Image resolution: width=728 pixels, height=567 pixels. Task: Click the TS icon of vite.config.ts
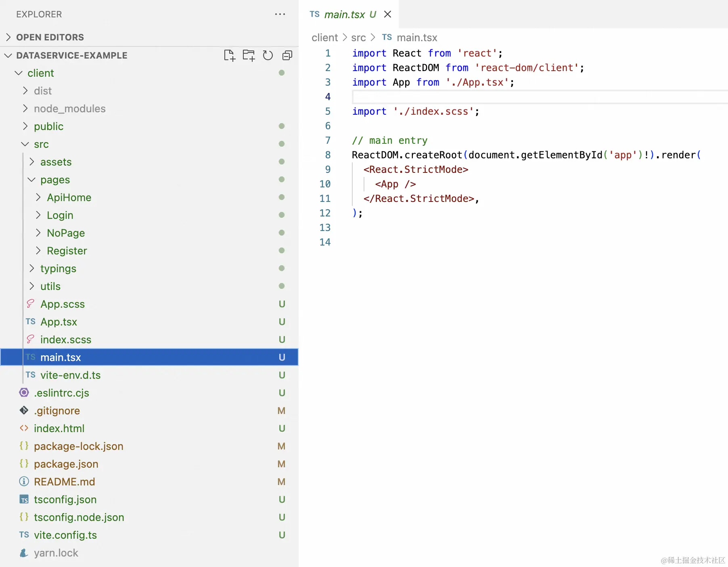(x=24, y=535)
